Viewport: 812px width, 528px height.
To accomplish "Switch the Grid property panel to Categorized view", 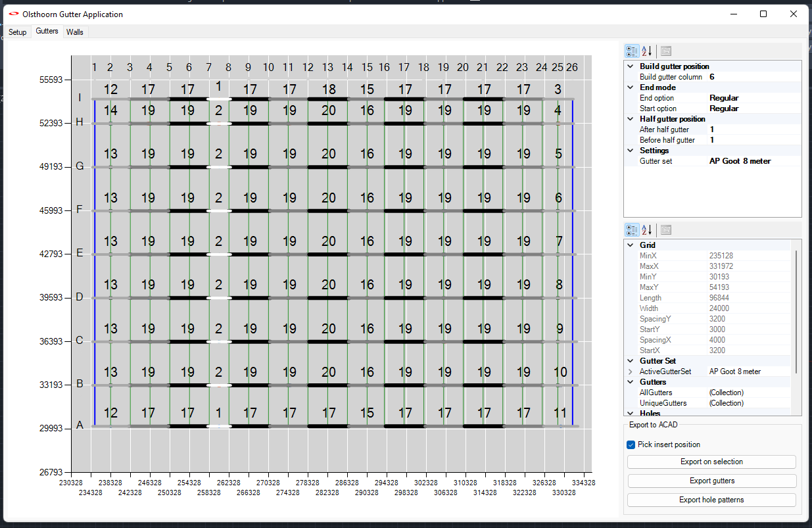I will (632, 229).
